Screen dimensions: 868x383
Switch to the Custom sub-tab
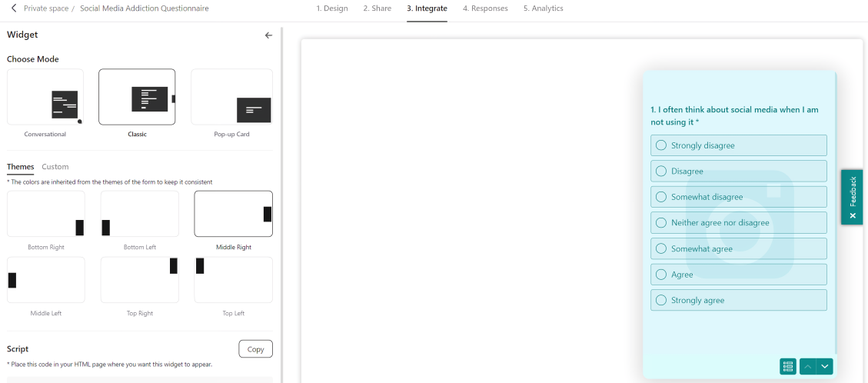point(55,167)
